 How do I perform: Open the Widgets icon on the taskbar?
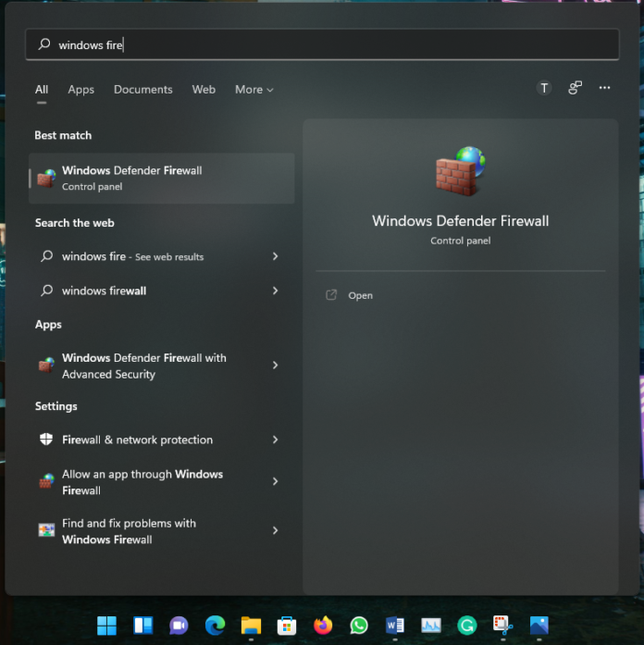(x=143, y=626)
